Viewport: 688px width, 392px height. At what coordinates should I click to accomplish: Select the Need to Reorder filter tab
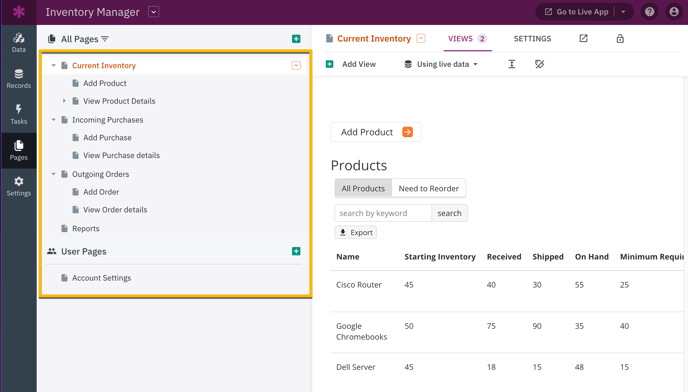(429, 188)
